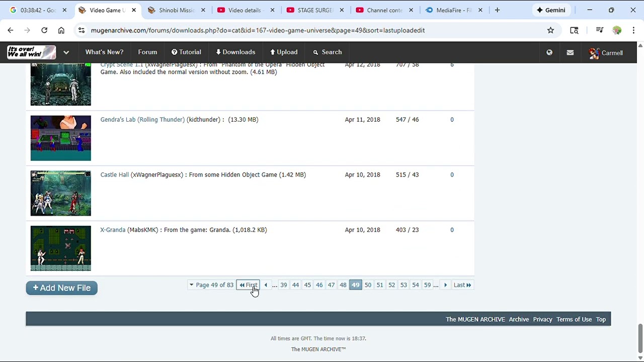This screenshot has width=644, height=362.
Task: Close the Video details tab
Action: click(272, 10)
